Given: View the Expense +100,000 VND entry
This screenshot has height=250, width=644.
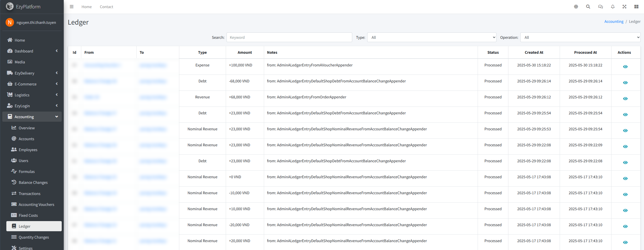Looking at the screenshot, I should 625,67.
